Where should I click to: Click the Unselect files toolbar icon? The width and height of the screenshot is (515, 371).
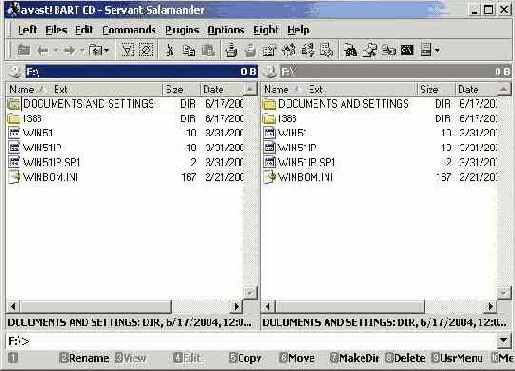(146, 51)
